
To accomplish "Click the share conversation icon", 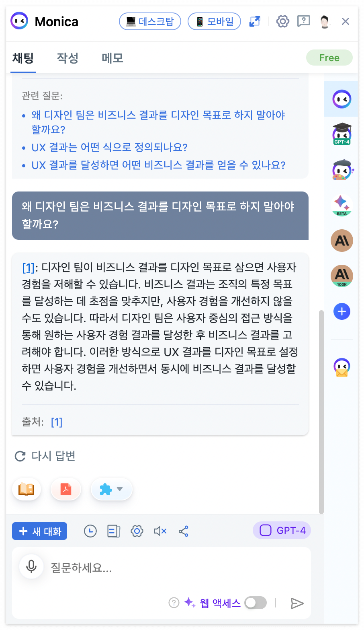I will tap(184, 531).
